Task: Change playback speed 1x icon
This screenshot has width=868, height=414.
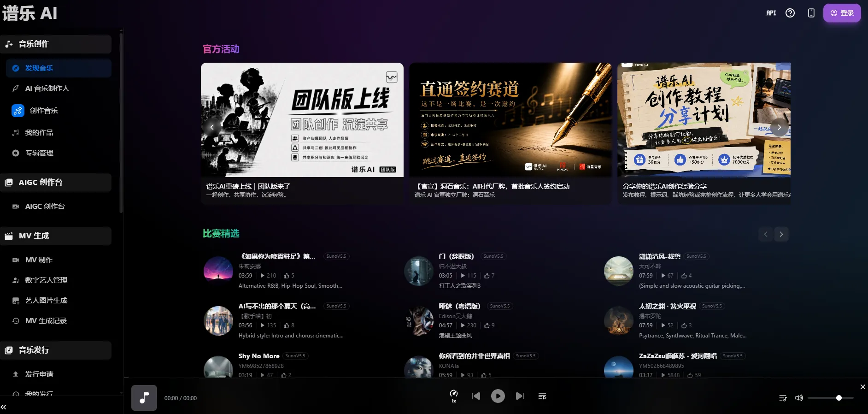Action: 454,396
